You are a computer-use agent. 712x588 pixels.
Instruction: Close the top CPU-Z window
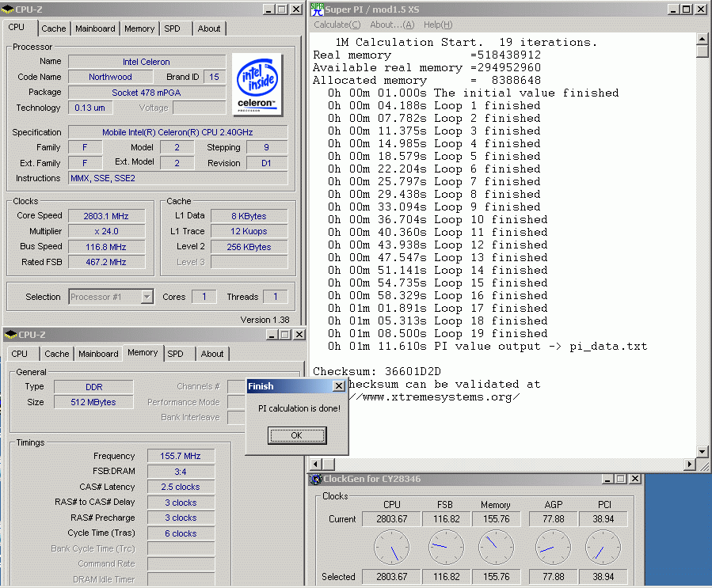tap(296, 9)
